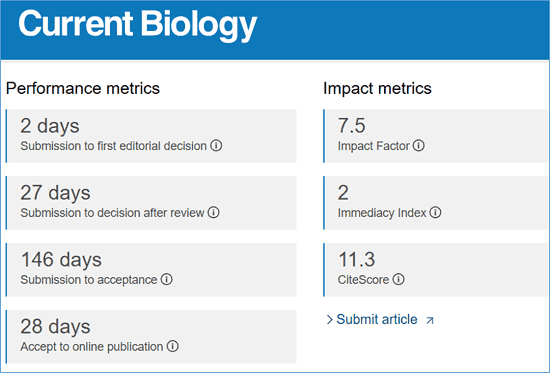The image size is (550, 373).
Task: Click info icon beside Submission to first editorial decision
Action: coord(216,145)
